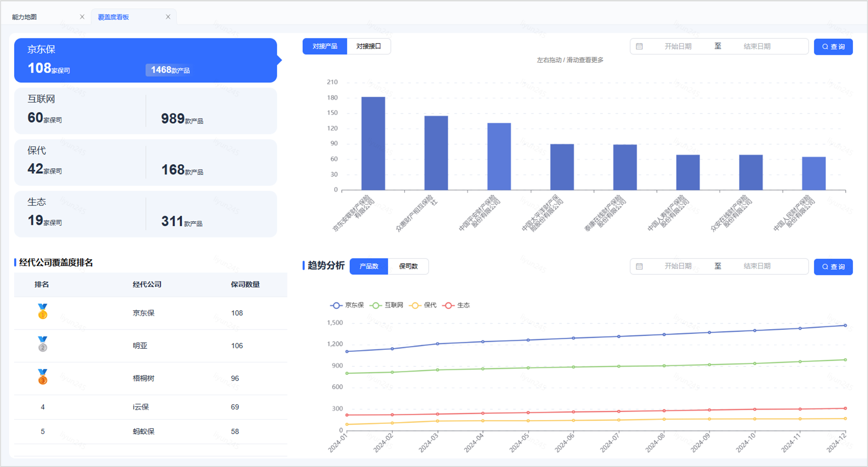This screenshot has width=868, height=467.
Task: Click calendar icon in trend date range
Action: [639, 266]
